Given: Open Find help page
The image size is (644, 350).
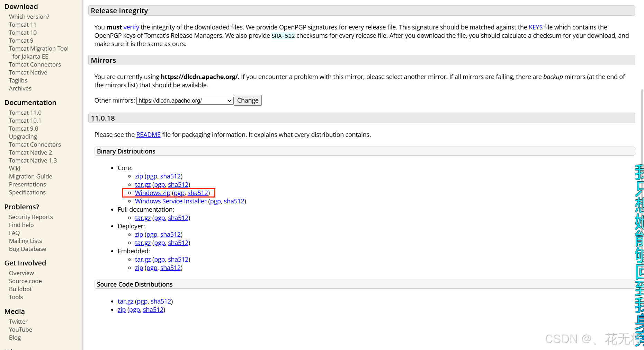Looking at the screenshot, I should point(21,225).
